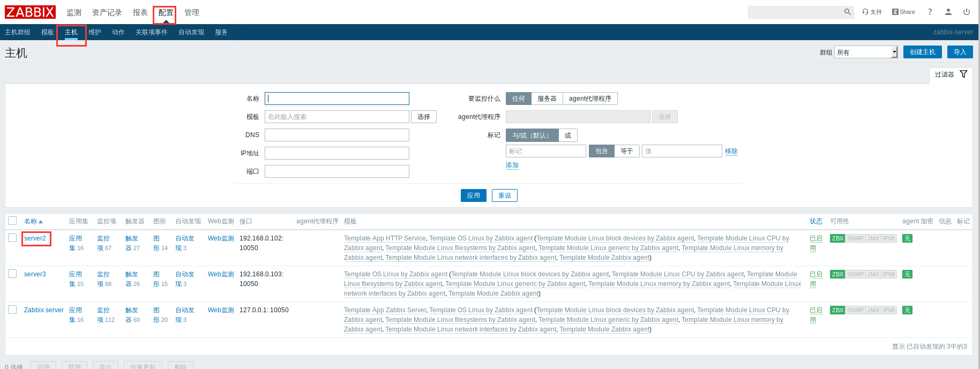Open the 配置 menu
The width and height of the screenshot is (980, 369).
(x=166, y=12)
